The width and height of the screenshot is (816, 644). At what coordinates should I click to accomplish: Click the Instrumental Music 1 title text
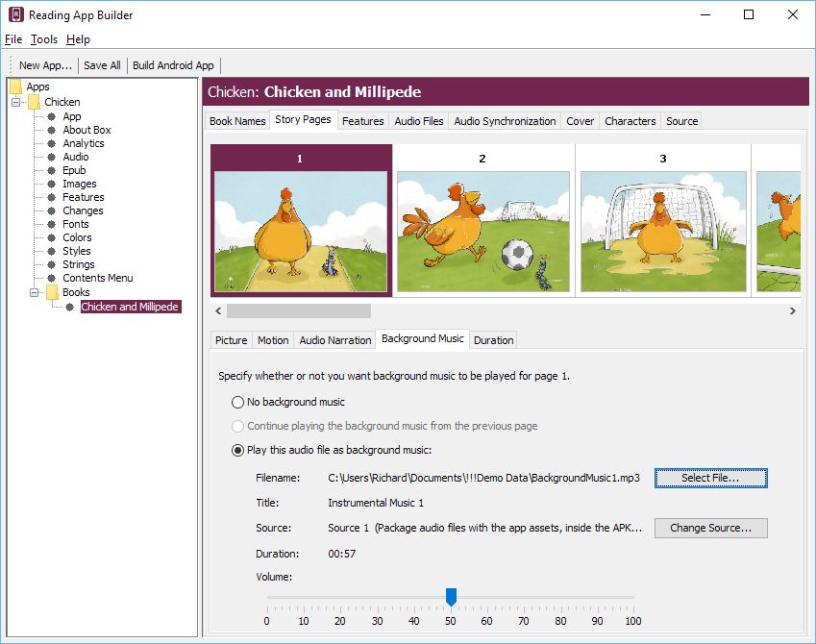pyautogui.click(x=376, y=503)
